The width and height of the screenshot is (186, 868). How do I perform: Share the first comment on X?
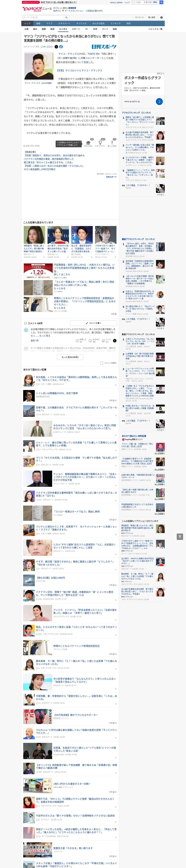[115, 341]
